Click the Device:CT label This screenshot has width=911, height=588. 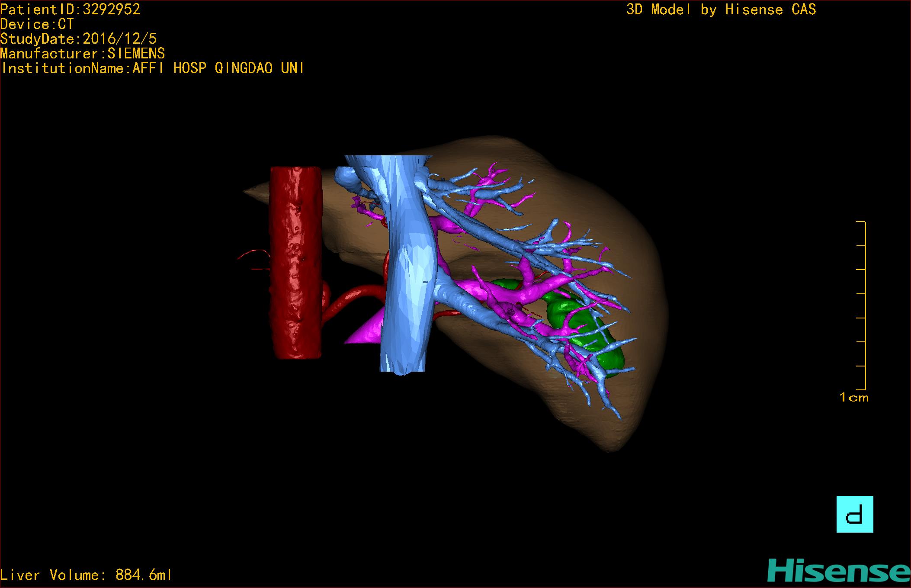[x=37, y=24]
